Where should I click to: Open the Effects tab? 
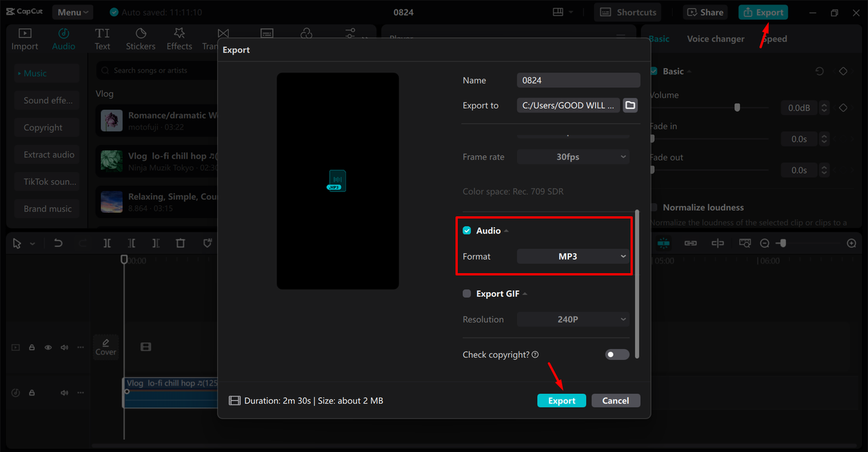pos(179,39)
